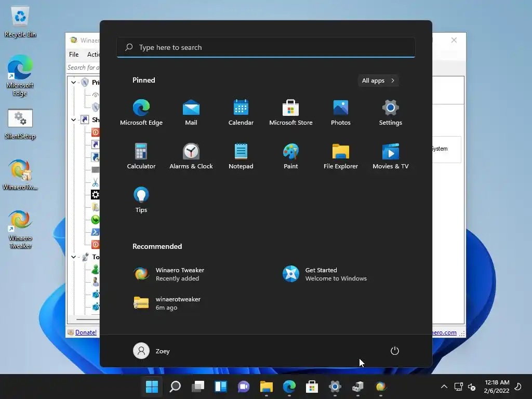Select the black gear tree item in Winaero Tweaker
The image size is (532, 399).
point(96,195)
